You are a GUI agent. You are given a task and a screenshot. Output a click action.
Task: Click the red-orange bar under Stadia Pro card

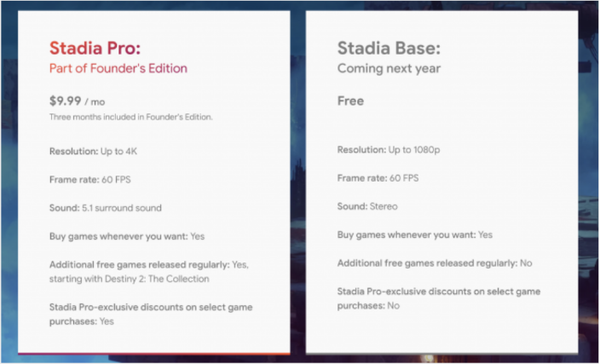tap(153, 352)
